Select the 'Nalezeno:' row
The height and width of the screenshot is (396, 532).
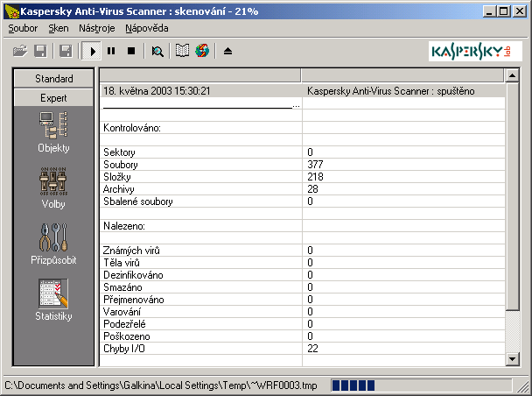302,226
